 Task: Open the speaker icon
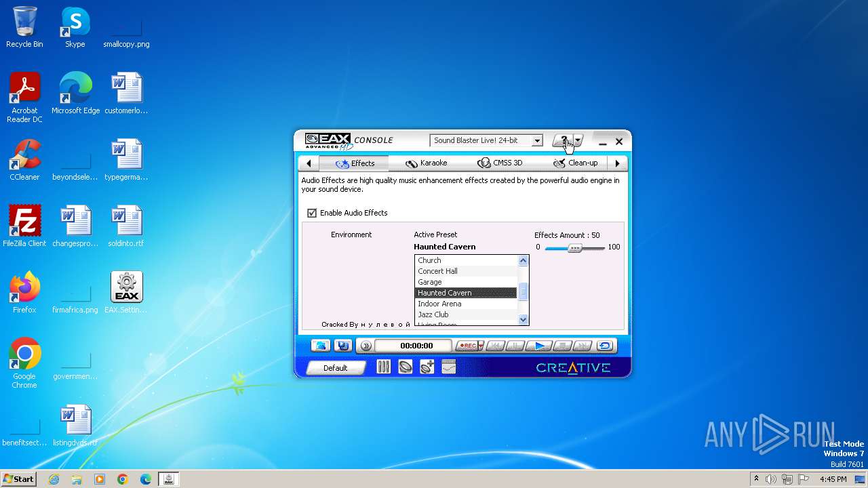point(406,367)
